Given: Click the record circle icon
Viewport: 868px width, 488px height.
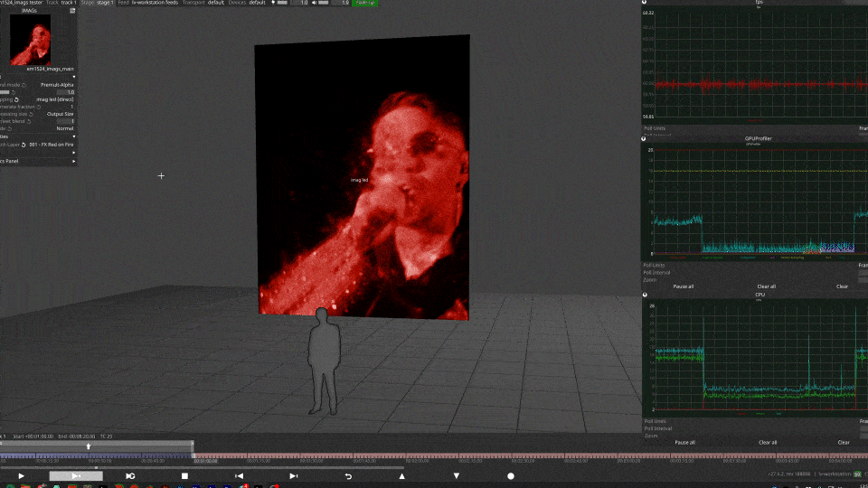Looking at the screenshot, I should 510,476.
